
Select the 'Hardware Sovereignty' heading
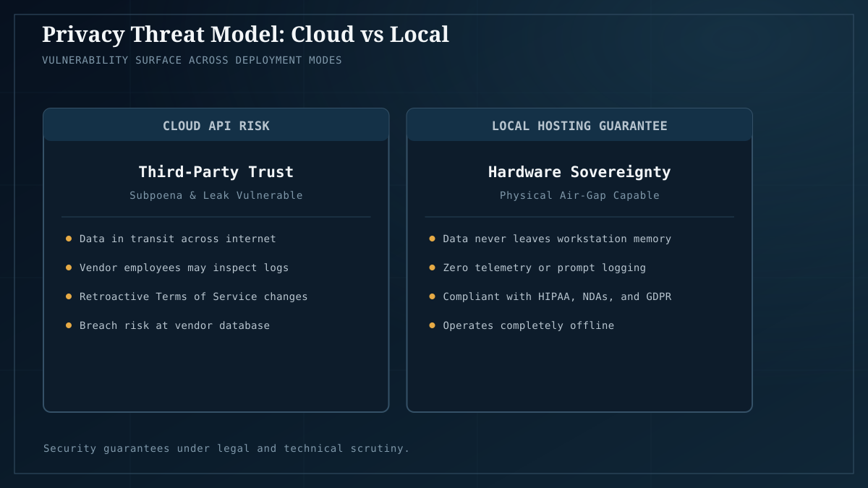579,172
